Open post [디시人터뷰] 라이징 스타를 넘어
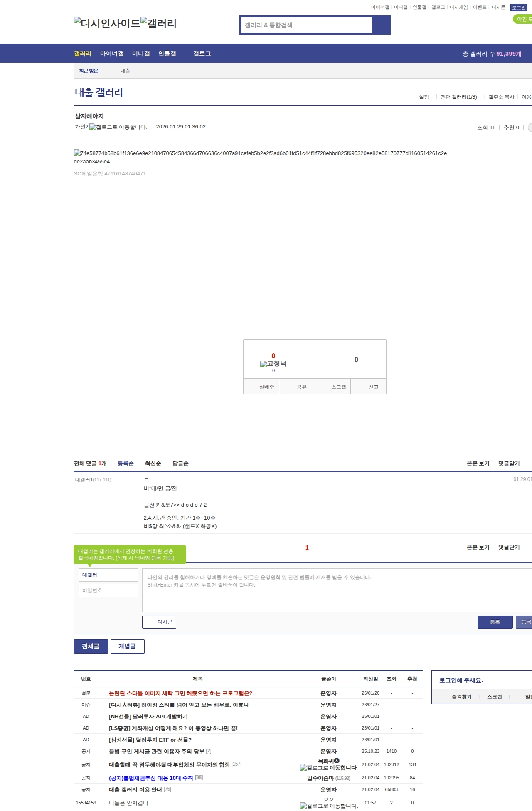 pos(179,705)
